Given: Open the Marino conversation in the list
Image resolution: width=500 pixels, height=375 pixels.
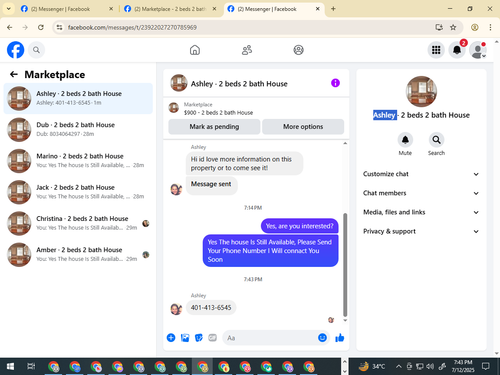Looking at the screenshot, I should click(78, 161).
